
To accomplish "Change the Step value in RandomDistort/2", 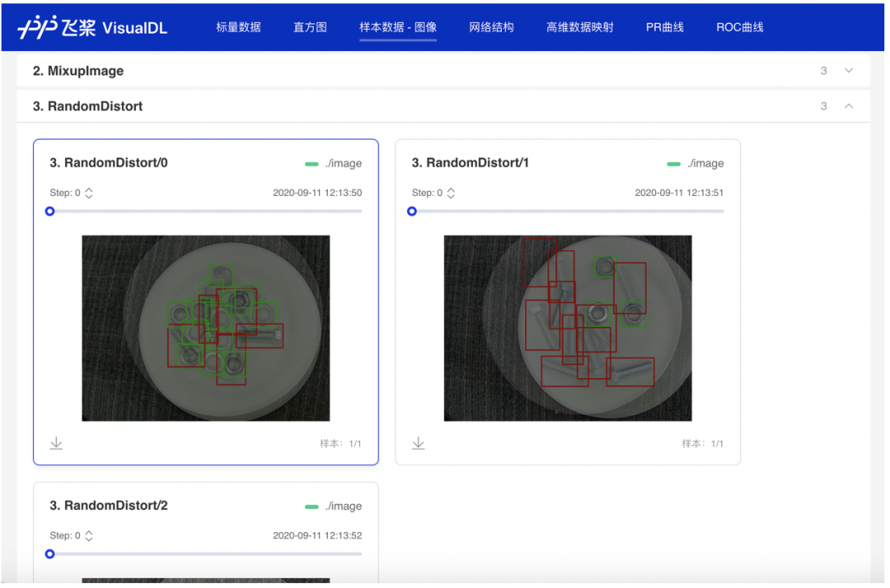I will coord(88,535).
